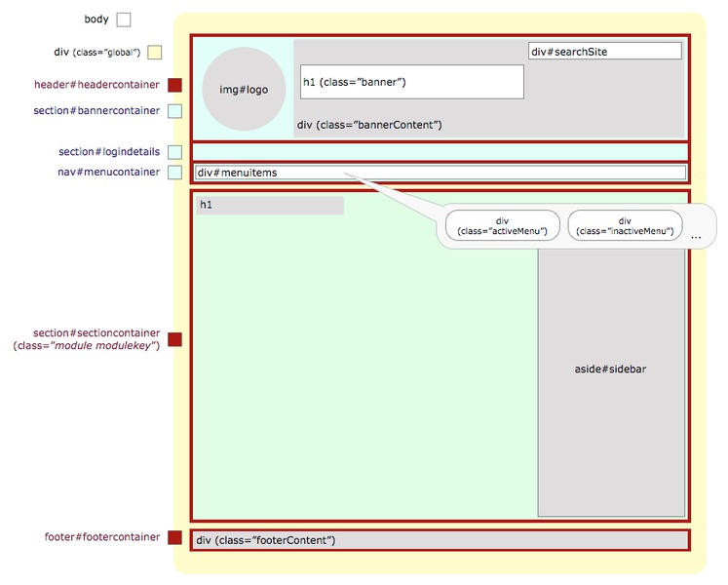Click the h1 class="banner" box
The height and width of the screenshot is (585, 728).
(x=411, y=82)
